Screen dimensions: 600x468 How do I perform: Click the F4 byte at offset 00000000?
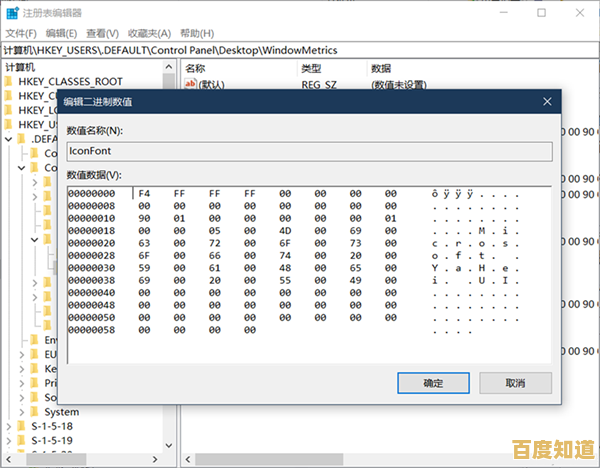(144, 193)
